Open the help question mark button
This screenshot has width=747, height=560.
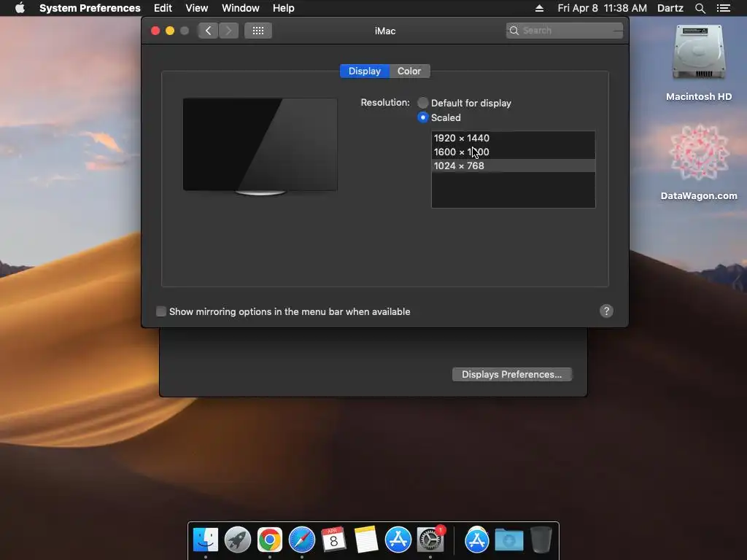606,311
